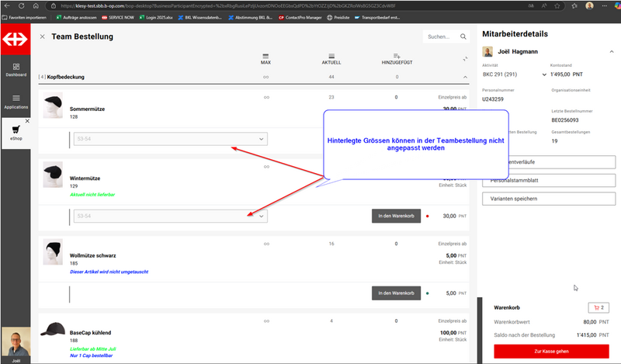Screen dimensions: 621x364
Task: Click the search magnifier icon
Action: [463, 36]
